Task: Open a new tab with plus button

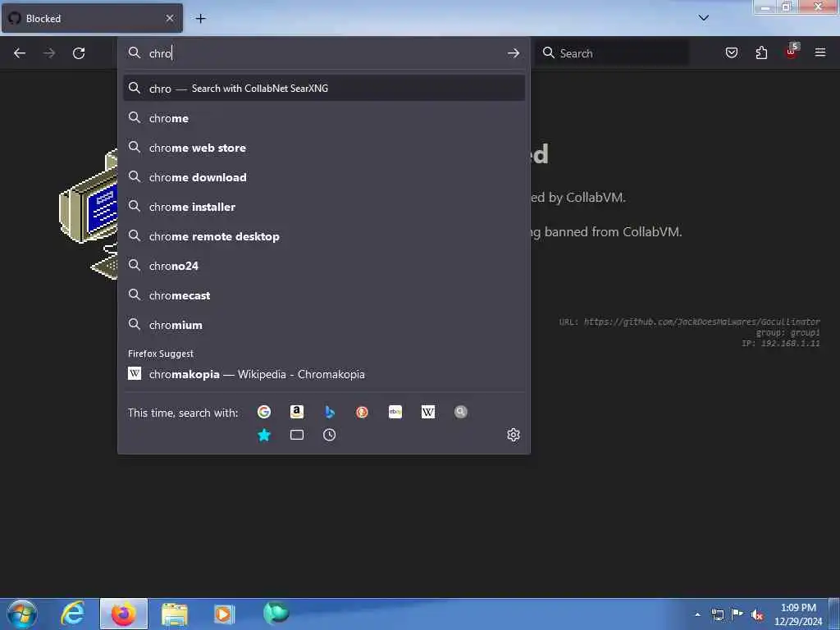Action: click(x=200, y=19)
